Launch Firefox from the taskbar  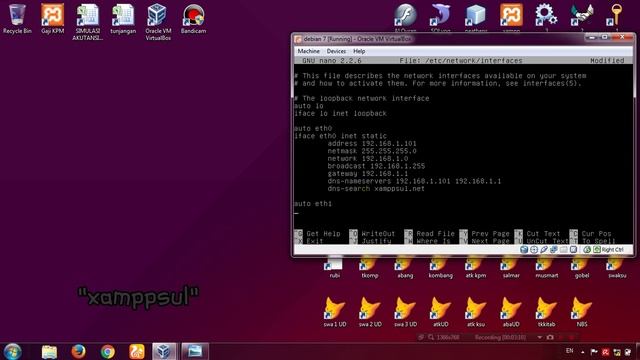click(78, 351)
